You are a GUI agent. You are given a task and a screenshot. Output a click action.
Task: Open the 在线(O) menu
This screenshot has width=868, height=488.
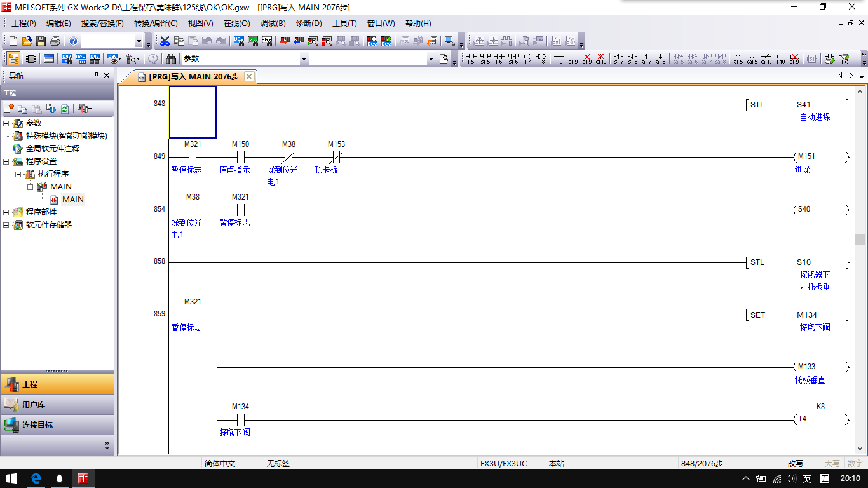pyautogui.click(x=236, y=24)
